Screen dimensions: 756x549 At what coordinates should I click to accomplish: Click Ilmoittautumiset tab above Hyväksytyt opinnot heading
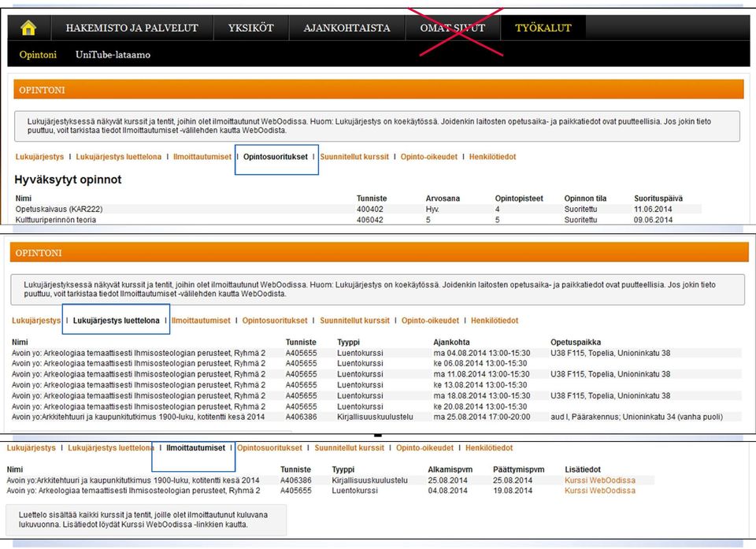pos(202,157)
